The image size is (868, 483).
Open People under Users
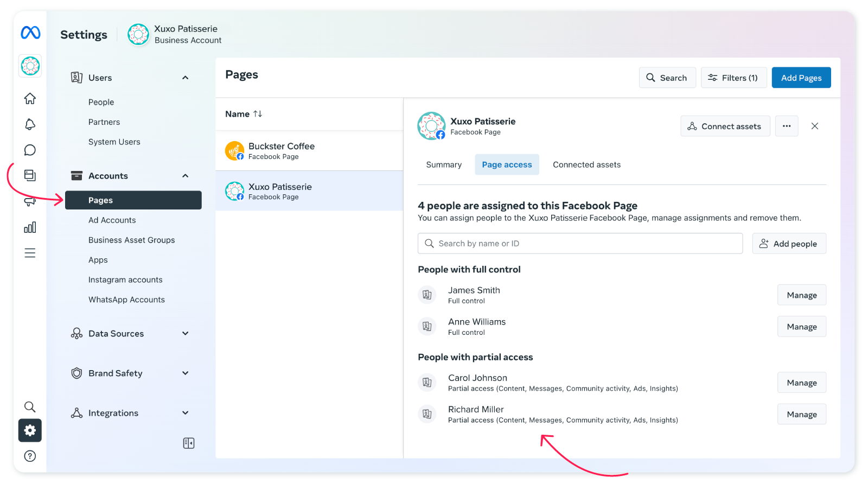[x=101, y=102]
